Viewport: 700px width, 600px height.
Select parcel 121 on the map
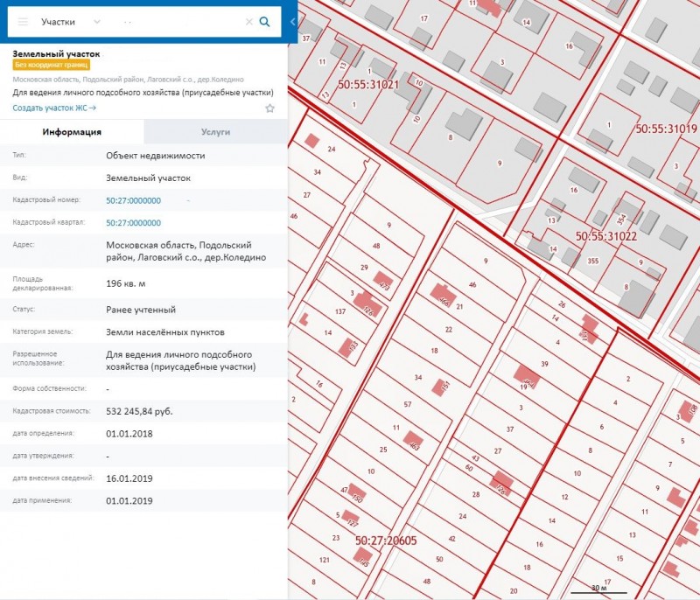325,560
